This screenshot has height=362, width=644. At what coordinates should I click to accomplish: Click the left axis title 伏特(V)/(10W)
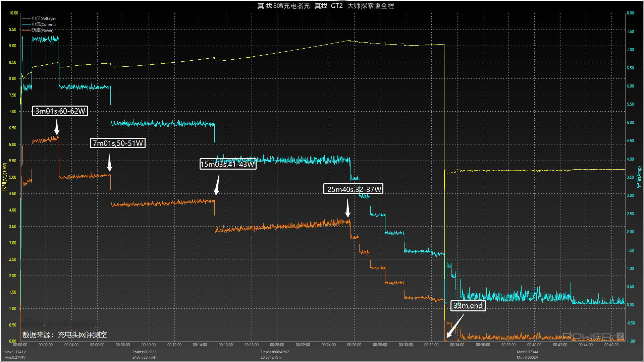4,177
